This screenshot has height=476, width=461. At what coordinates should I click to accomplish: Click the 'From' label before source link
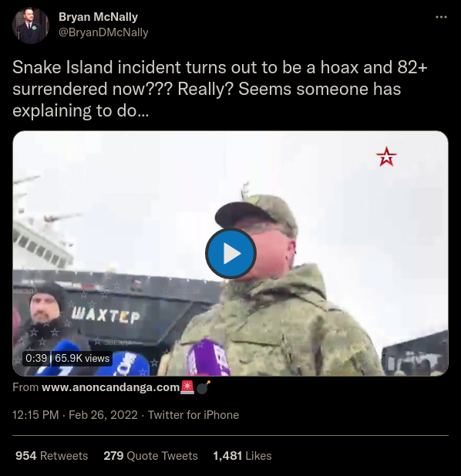(x=25, y=387)
